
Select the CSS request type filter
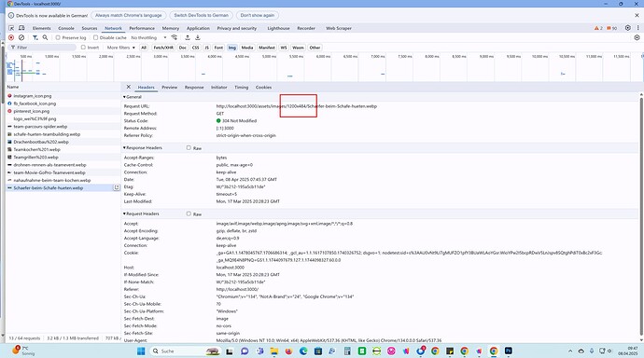point(195,48)
